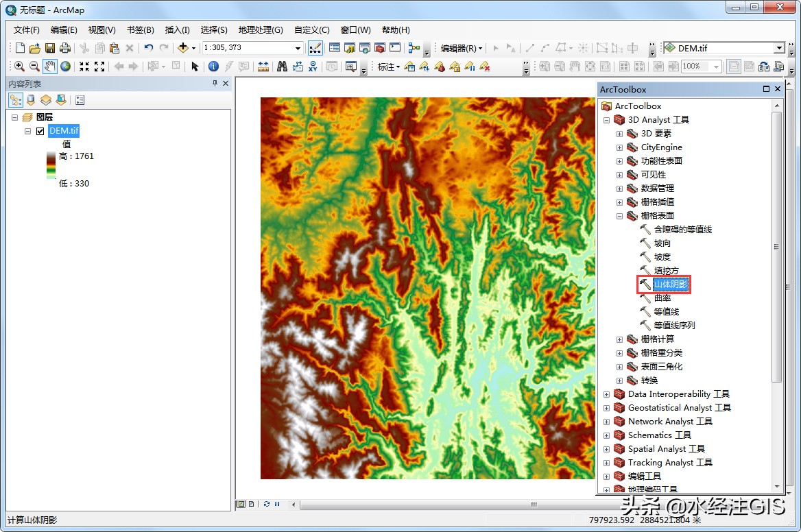Undo the last action

149,48
